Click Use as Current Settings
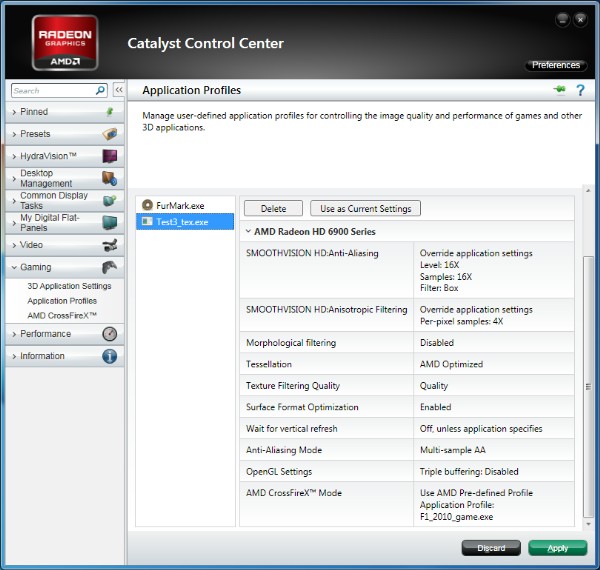 [365, 208]
